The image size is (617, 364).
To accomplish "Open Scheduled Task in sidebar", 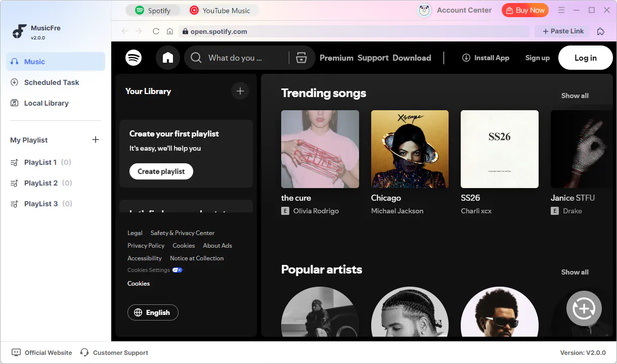I will pos(56,82).
